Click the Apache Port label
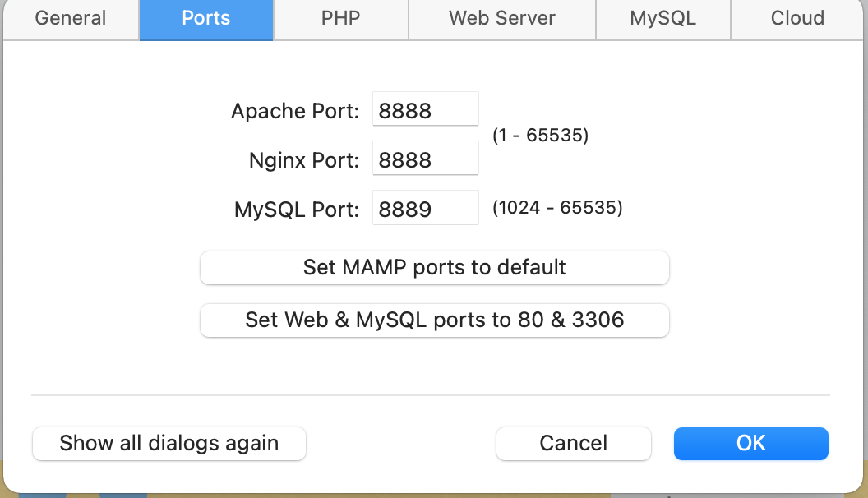 [x=295, y=111]
